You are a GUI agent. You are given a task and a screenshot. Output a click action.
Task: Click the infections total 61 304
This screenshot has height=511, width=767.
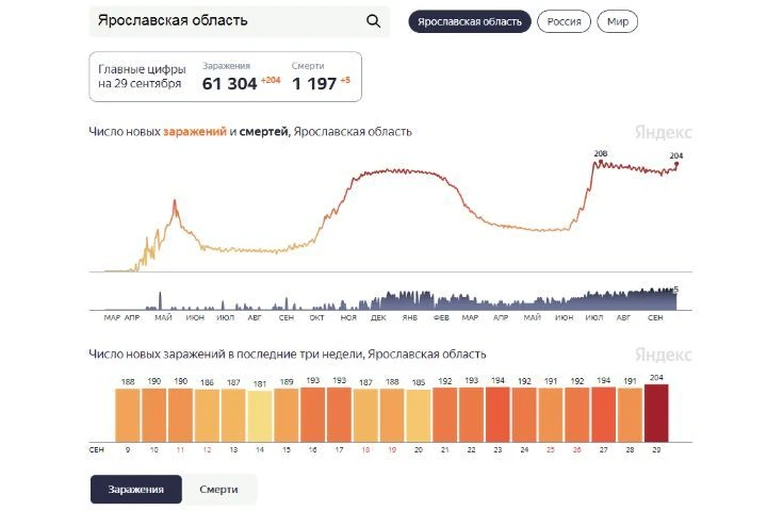click(x=230, y=84)
